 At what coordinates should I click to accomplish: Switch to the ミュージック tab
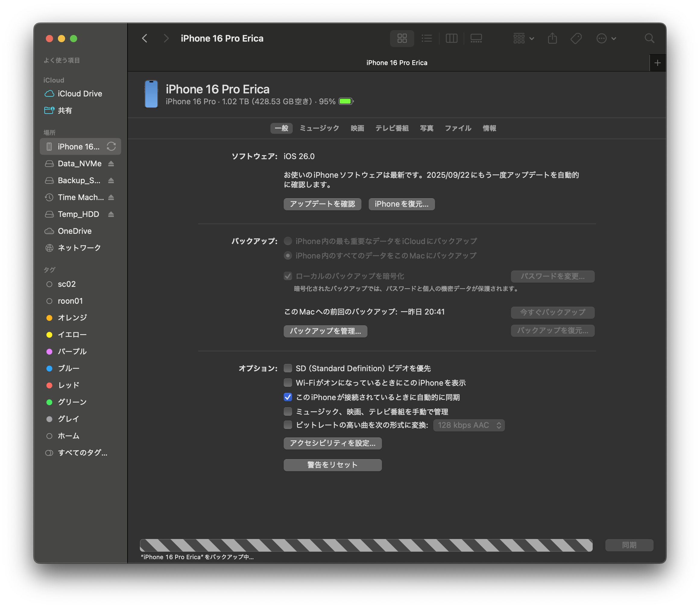tap(319, 128)
